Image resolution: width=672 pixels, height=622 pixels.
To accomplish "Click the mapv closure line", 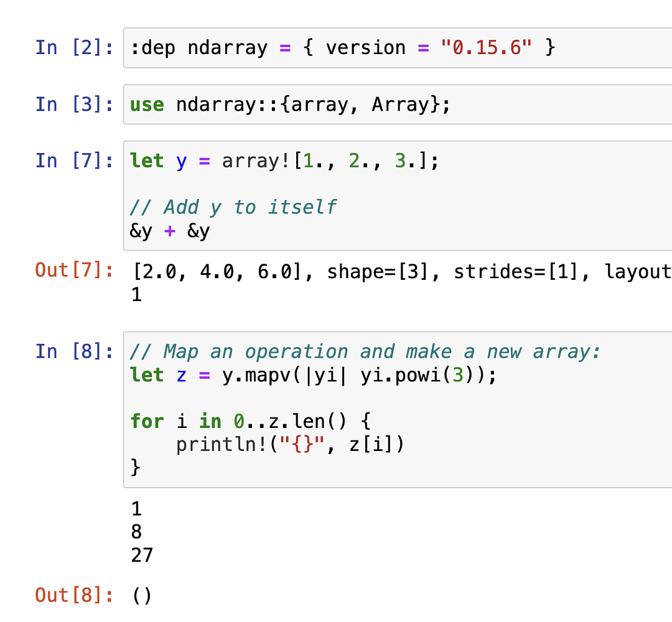I will click(311, 375).
